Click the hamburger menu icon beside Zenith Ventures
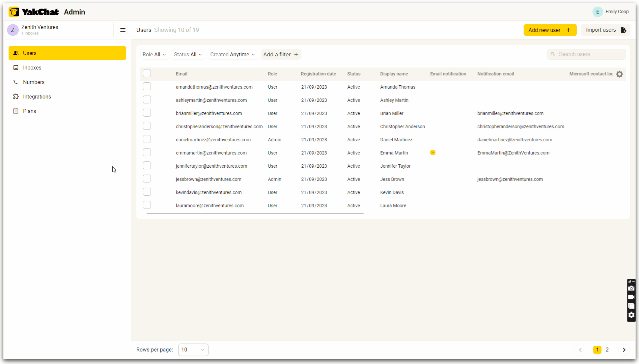This screenshot has height=364, width=639. click(x=123, y=30)
